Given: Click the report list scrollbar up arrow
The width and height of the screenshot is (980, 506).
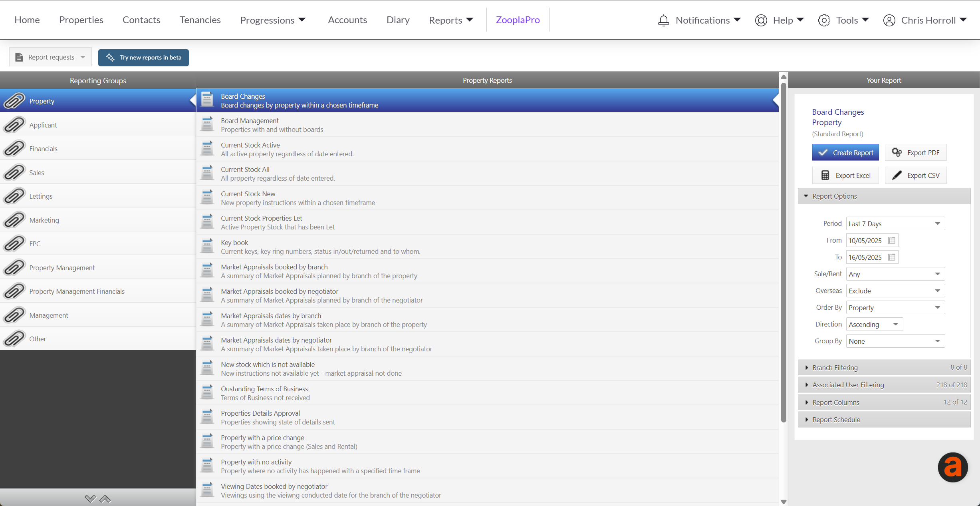Looking at the screenshot, I should point(784,76).
